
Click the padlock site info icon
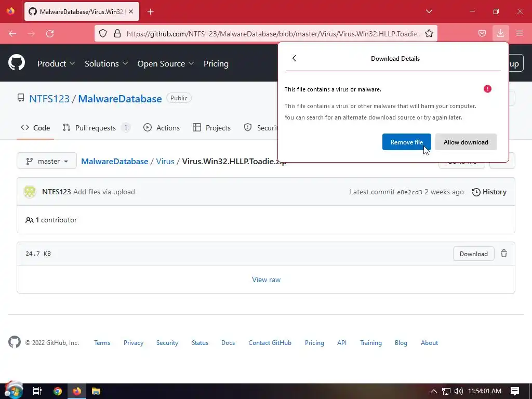point(117,33)
